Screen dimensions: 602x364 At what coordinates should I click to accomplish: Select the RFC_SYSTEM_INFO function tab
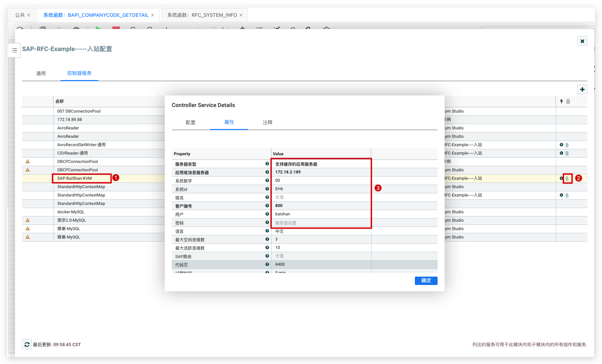(202, 15)
